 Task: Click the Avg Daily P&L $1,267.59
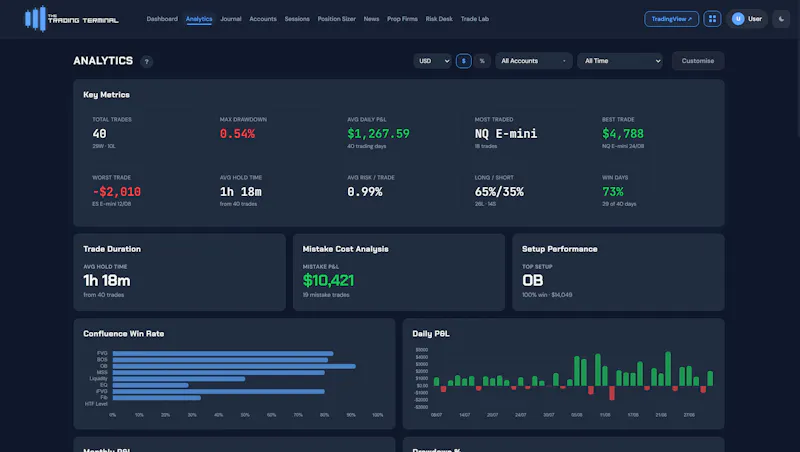tap(378, 134)
